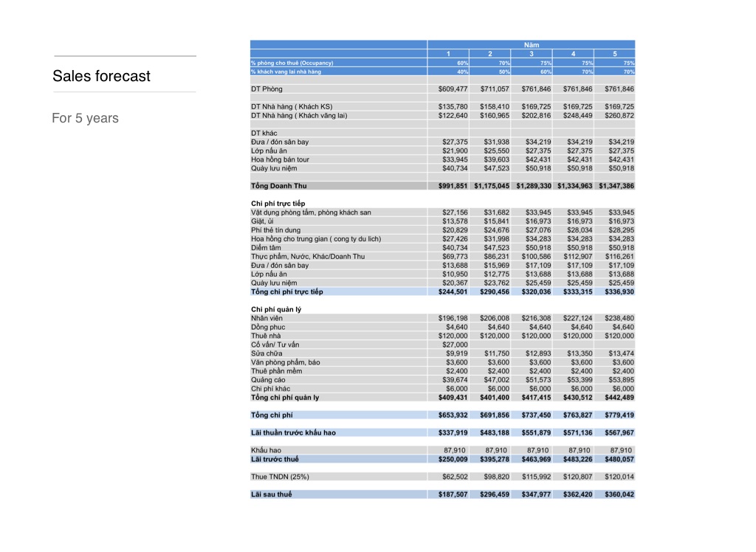Select the 'Lãi thuần trước khấu hao' row label

pos(292,432)
